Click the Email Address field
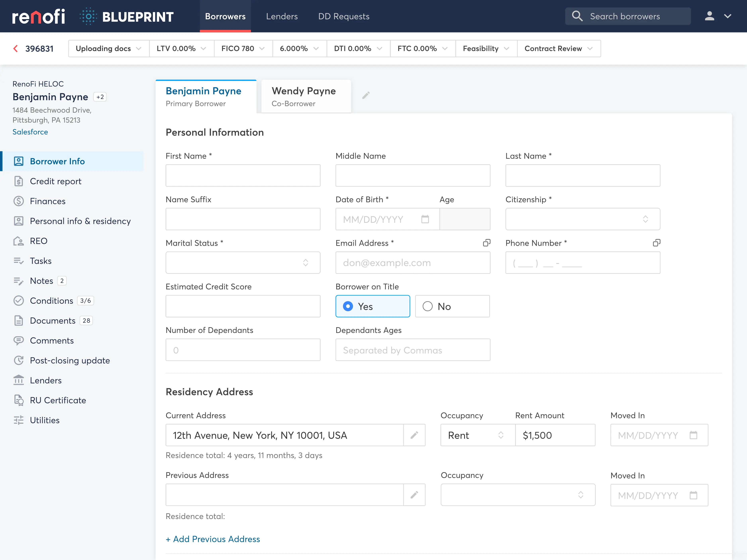The width and height of the screenshot is (747, 560). point(413,263)
